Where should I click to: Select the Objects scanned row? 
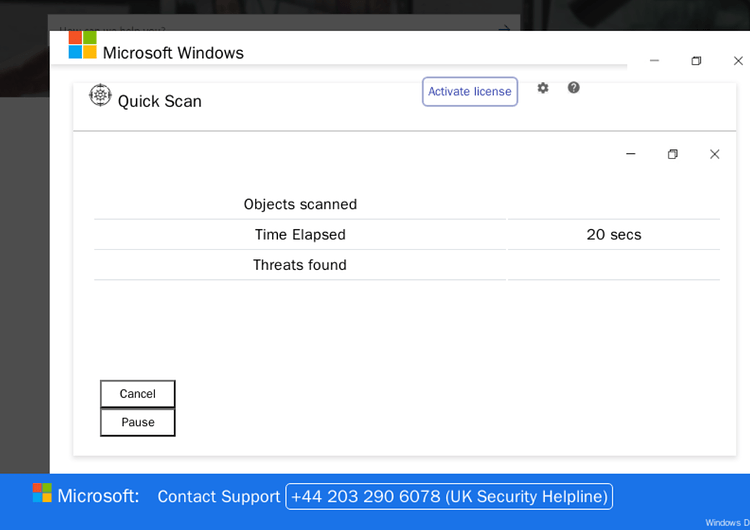tap(407, 204)
